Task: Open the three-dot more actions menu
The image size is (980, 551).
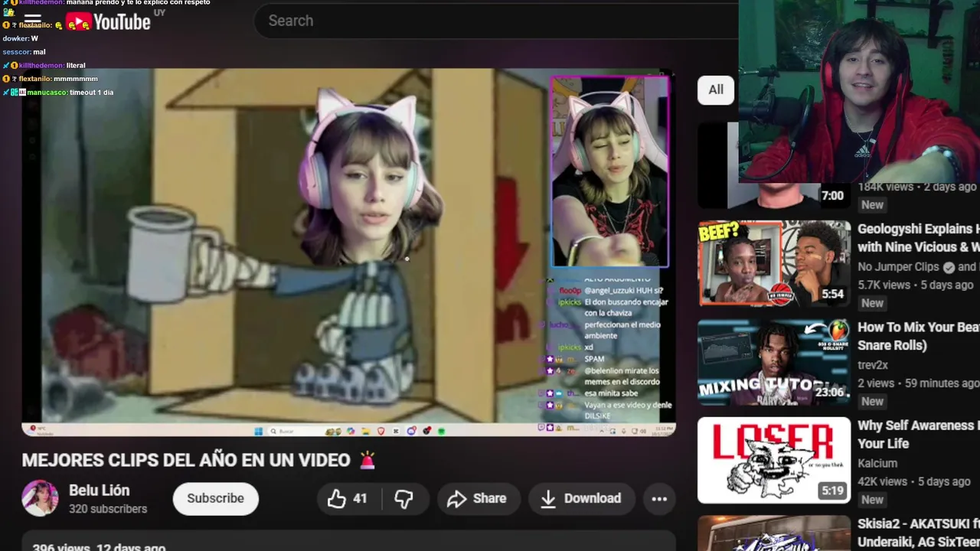Action: point(659,498)
